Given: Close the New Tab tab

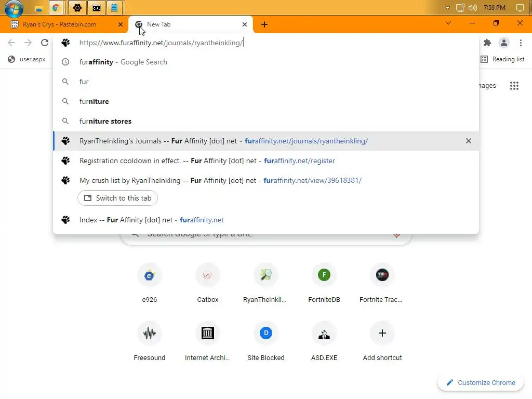Looking at the screenshot, I should 245,24.
